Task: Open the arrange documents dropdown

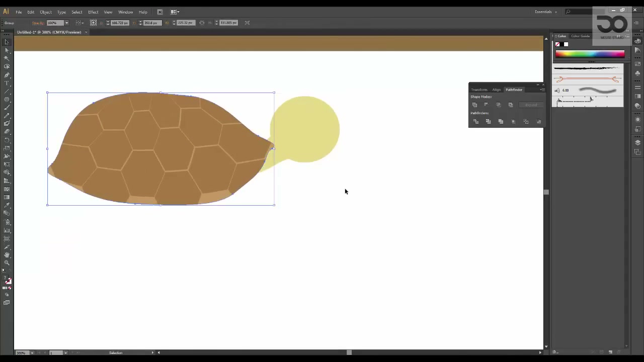Action: [175, 12]
